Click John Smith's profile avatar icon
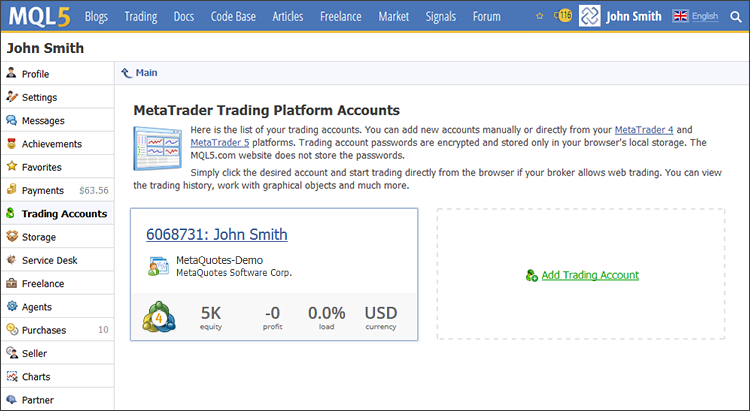 tap(590, 16)
